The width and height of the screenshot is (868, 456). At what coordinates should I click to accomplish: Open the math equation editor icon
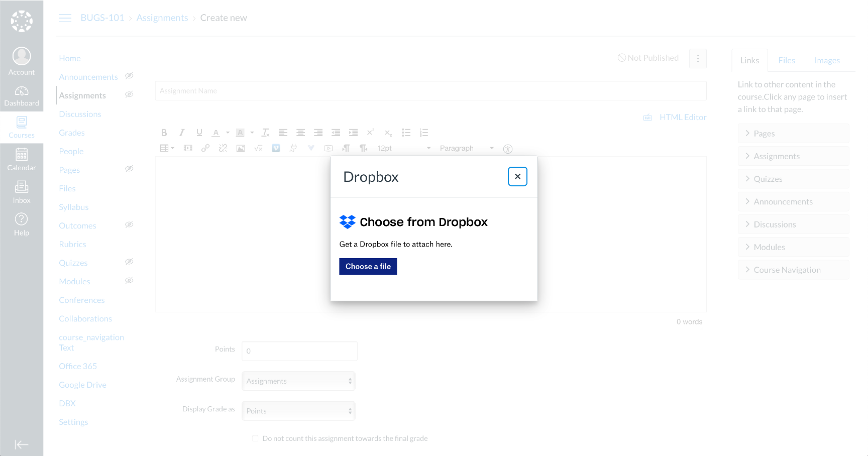(x=258, y=149)
